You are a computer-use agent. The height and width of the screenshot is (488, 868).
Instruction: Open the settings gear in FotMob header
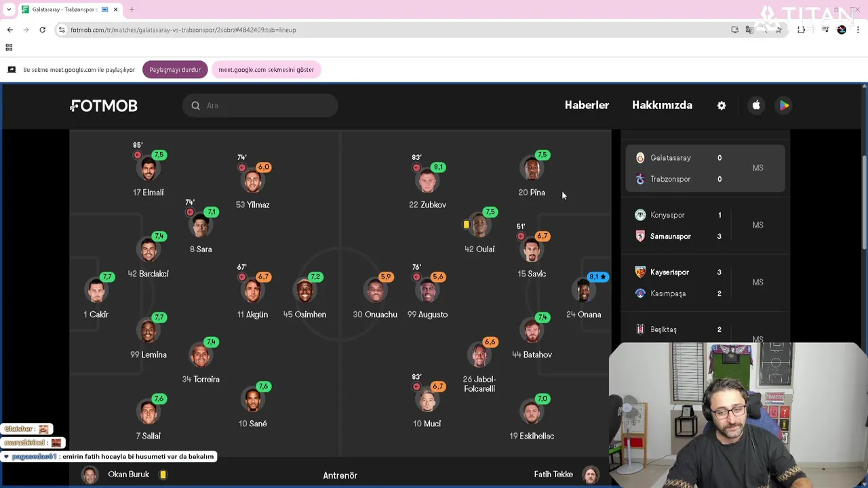[722, 106]
